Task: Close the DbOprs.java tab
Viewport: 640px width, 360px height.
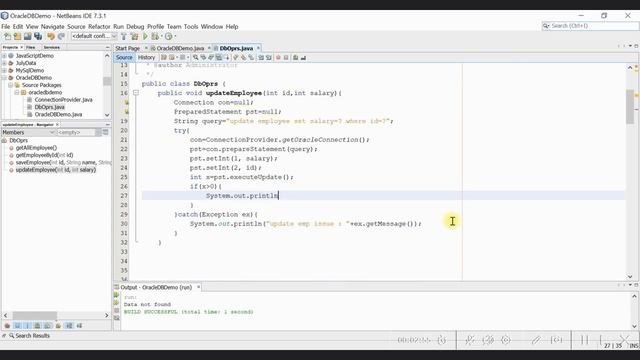Action: [x=258, y=48]
